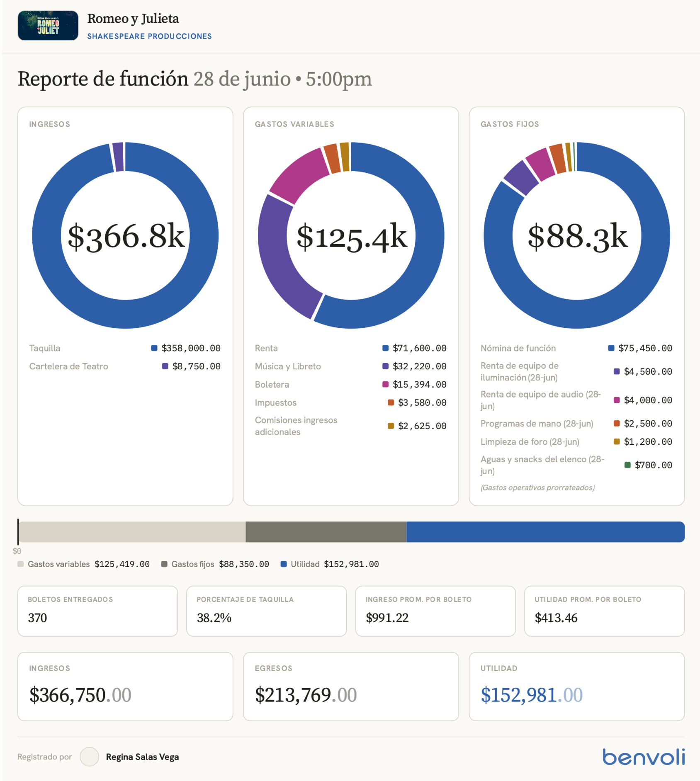Click the $8,750.00 amount

coord(197,366)
